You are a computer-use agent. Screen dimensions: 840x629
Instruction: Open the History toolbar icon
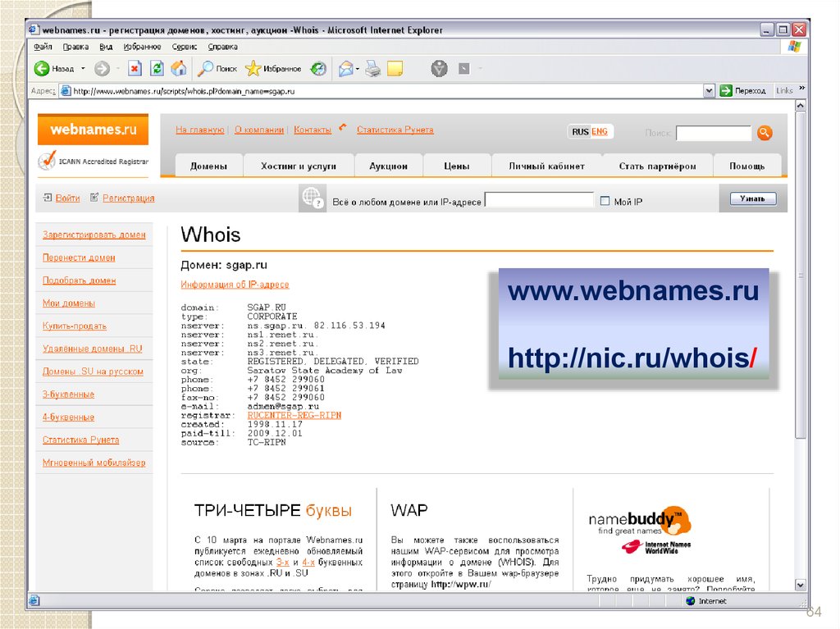point(318,69)
